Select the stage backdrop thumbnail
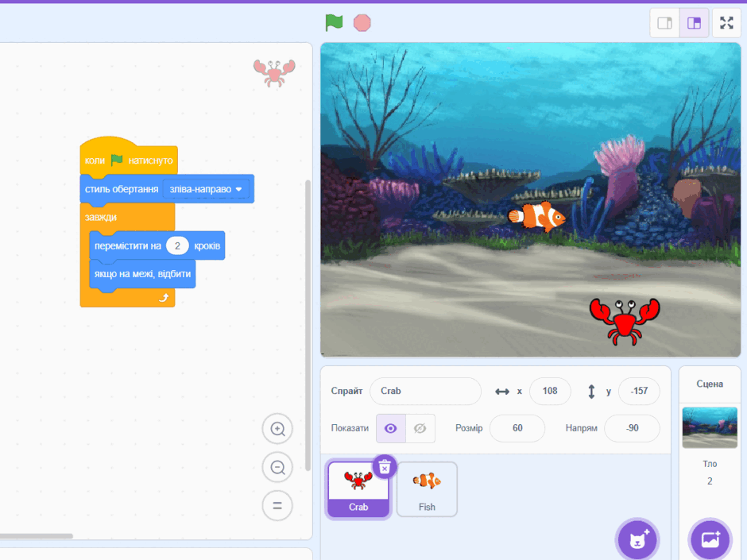This screenshot has width=747, height=560. click(710, 427)
